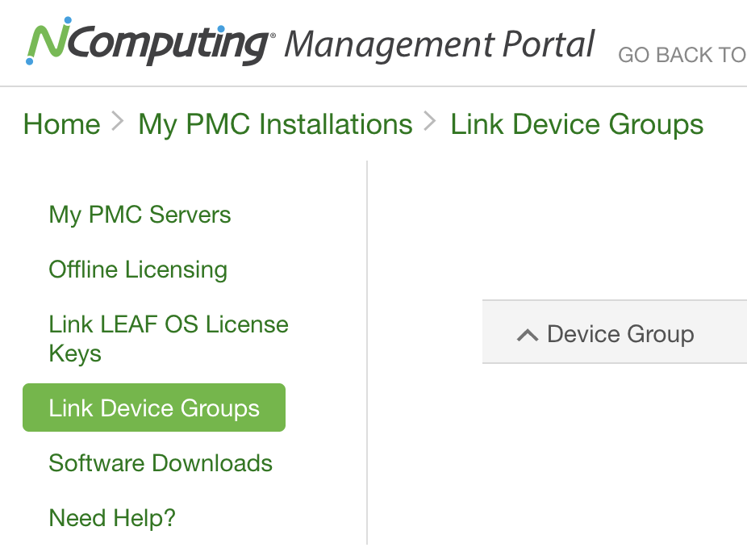Click the green N letter in logo
Viewport: 747px width, 560px height.
click(x=47, y=41)
